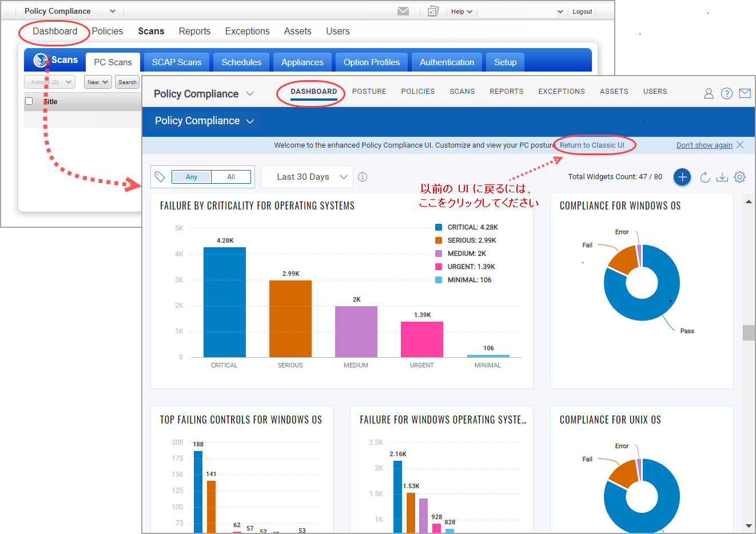The image size is (756, 534).
Task: Open Policies in classic UI menu
Action: (108, 31)
